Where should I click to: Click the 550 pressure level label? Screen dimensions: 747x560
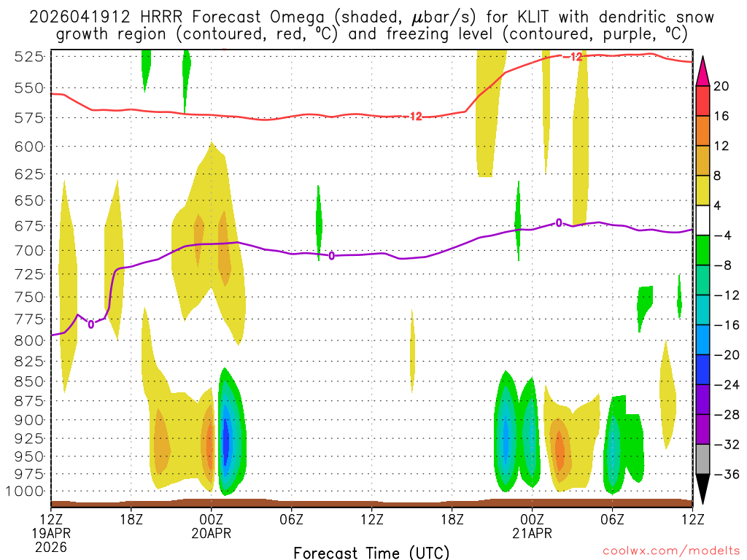click(x=29, y=88)
